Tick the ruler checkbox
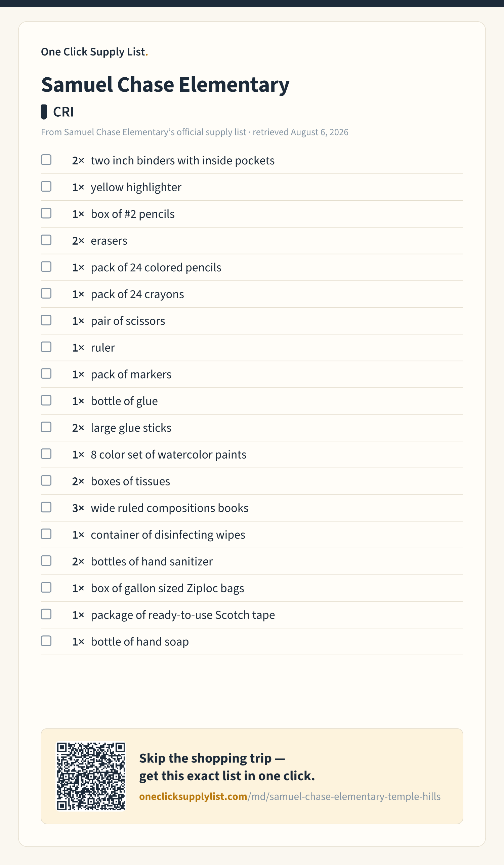504x865 pixels. point(46,347)
